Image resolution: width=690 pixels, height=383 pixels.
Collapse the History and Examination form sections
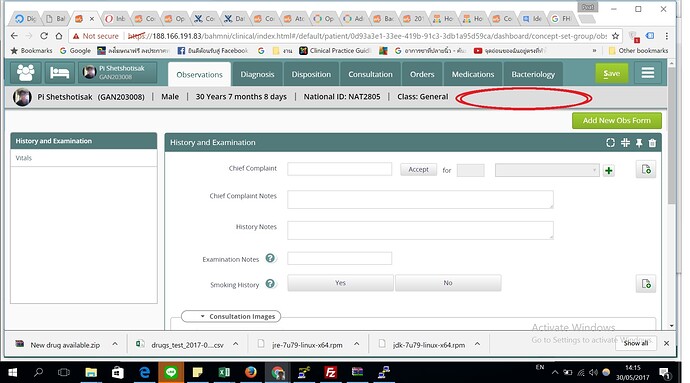coord(625,143)
